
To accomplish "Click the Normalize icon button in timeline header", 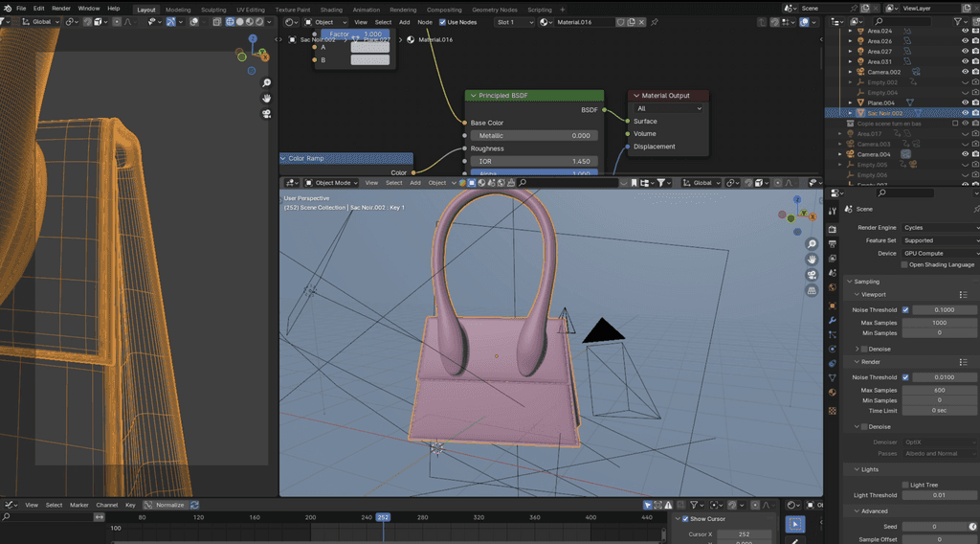I will (148, 505).
